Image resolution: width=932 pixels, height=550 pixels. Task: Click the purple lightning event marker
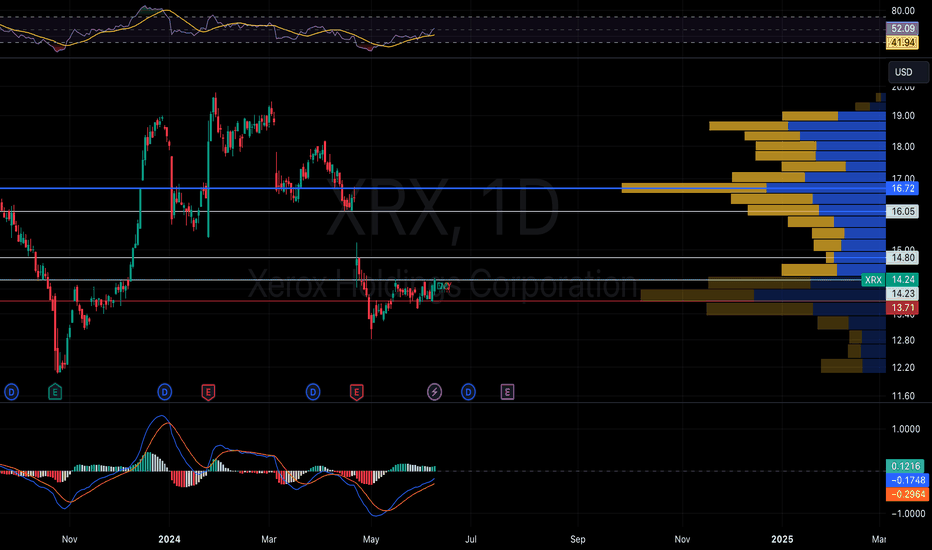pos(434,392)
